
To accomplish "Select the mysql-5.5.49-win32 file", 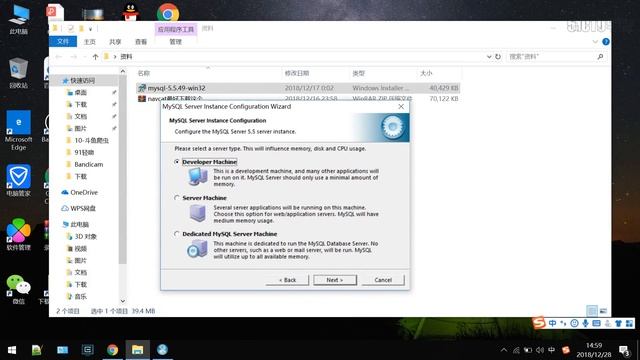I will [298, 88].
